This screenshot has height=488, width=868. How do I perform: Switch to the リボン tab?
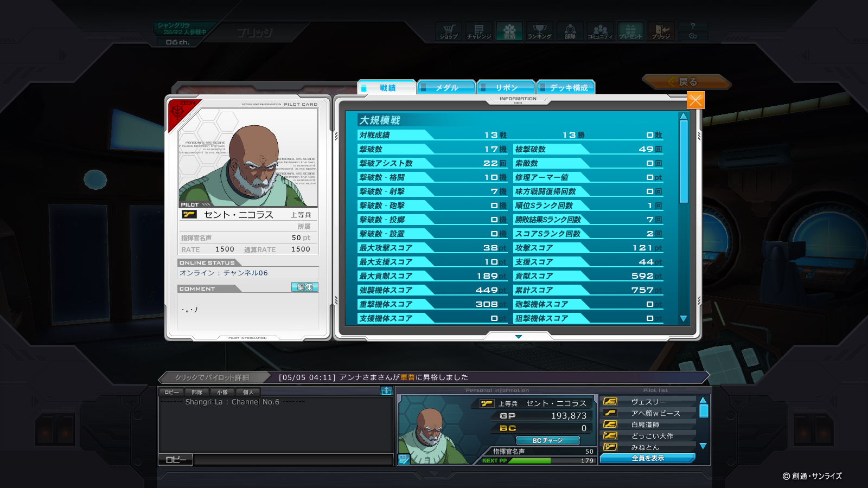point(506,87)
